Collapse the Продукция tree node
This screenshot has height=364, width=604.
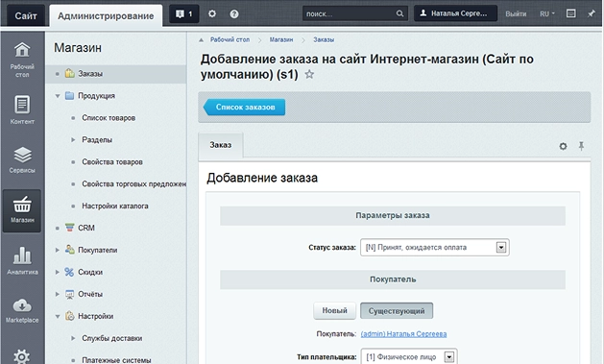(x=58, y=96)
